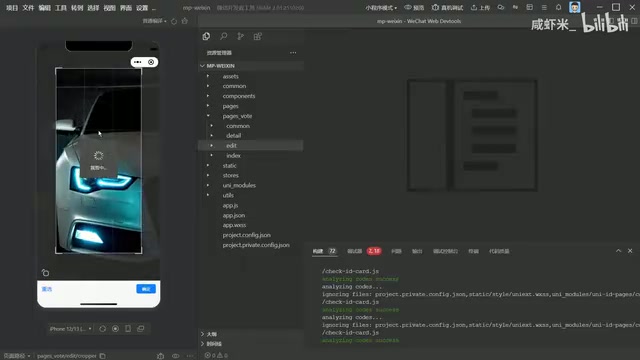Screen dimensions: 640x360
Task: Click the errors and warnings counter
Action: (216, 355)
